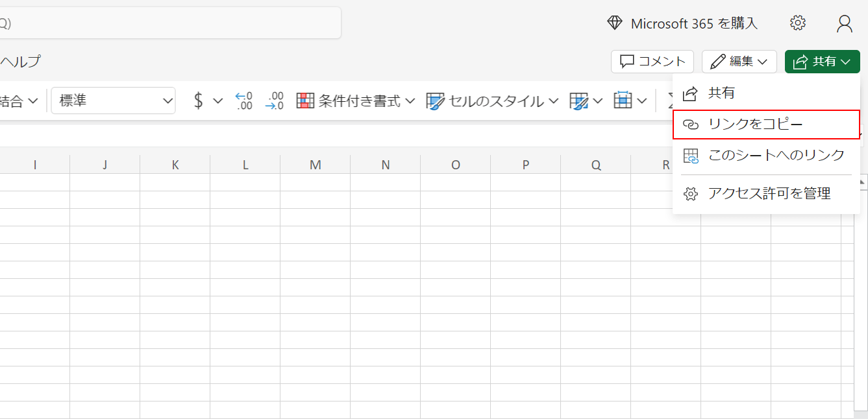The height and width of the screenshot is (419, 868).
Task: Click the 編集 mode button
Action: 739,62
